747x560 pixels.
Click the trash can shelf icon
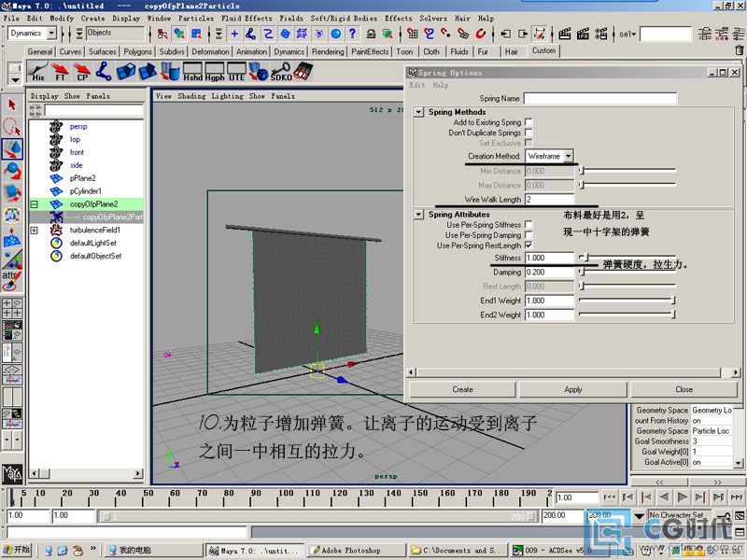[739, 49]
